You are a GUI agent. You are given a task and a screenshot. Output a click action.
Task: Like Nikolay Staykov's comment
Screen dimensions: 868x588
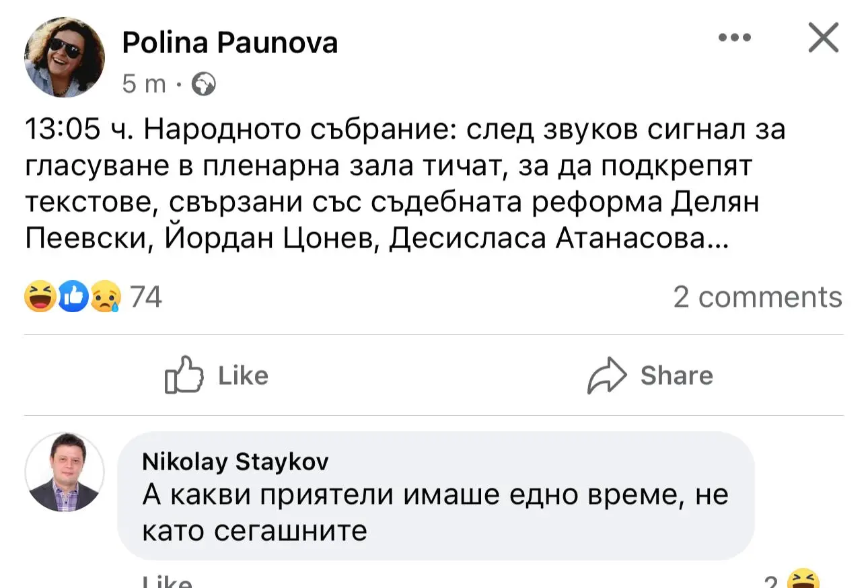click(x=168, y=583)
